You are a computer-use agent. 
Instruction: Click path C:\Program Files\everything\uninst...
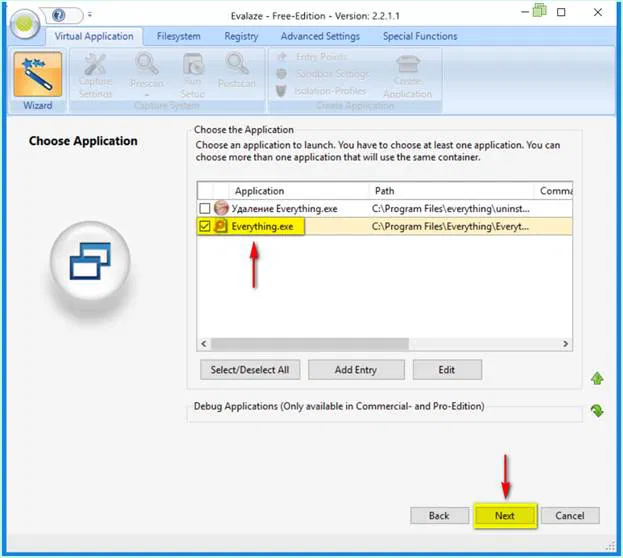click(x=451, y=208)
